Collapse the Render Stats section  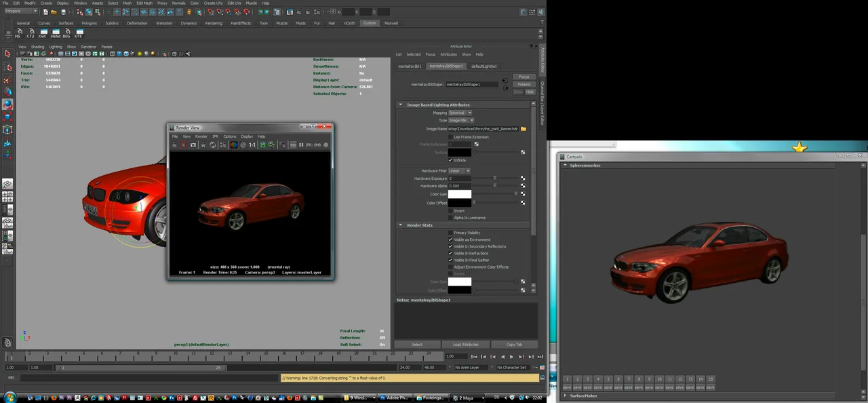tap(400, 225)
